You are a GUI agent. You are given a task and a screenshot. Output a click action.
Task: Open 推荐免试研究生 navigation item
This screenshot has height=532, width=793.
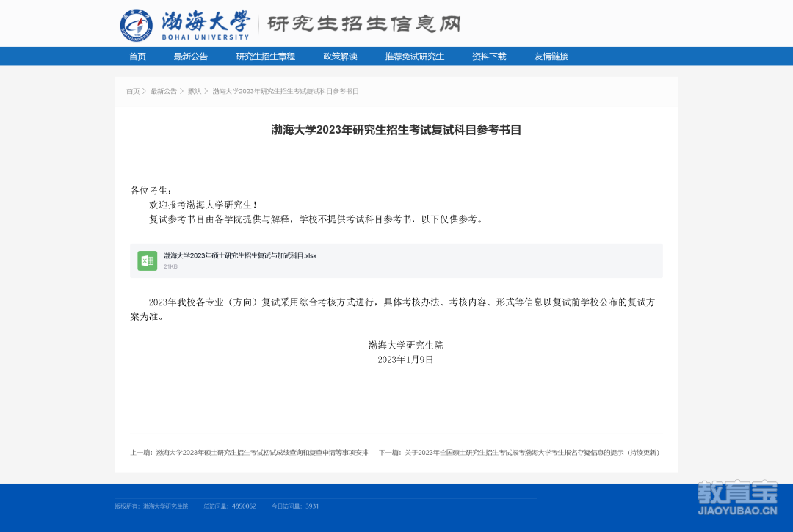point(415,57)
